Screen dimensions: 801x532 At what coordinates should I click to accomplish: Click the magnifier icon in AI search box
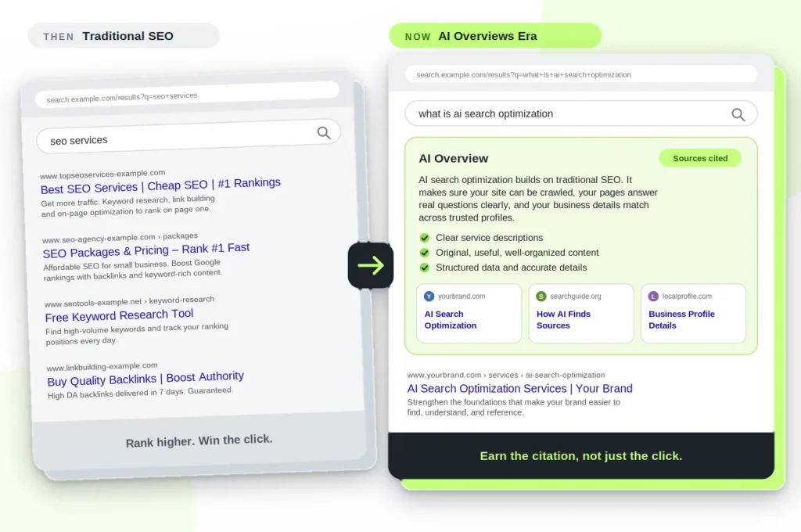tap(738, 114)
